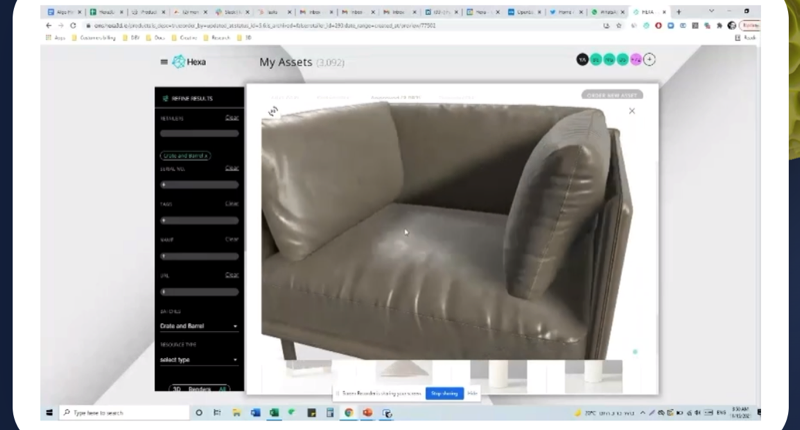Switch to the Twitter Home tab

[x=566, y=12]
